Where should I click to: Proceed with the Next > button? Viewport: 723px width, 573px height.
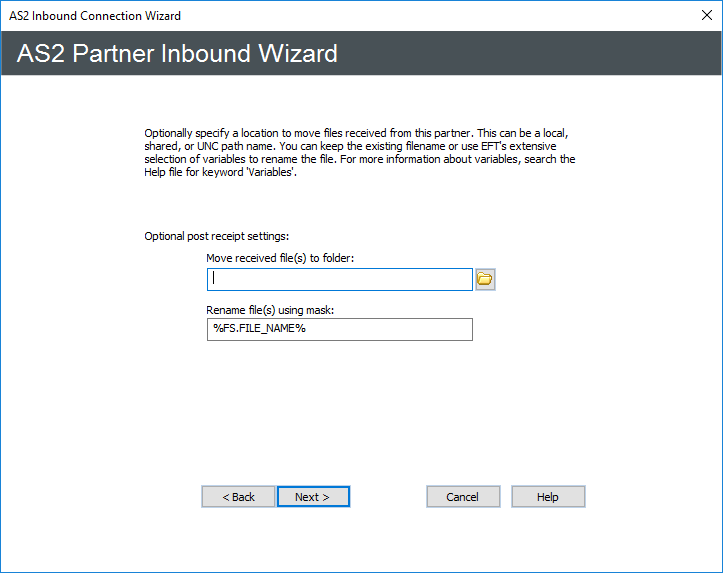[313, 497]
